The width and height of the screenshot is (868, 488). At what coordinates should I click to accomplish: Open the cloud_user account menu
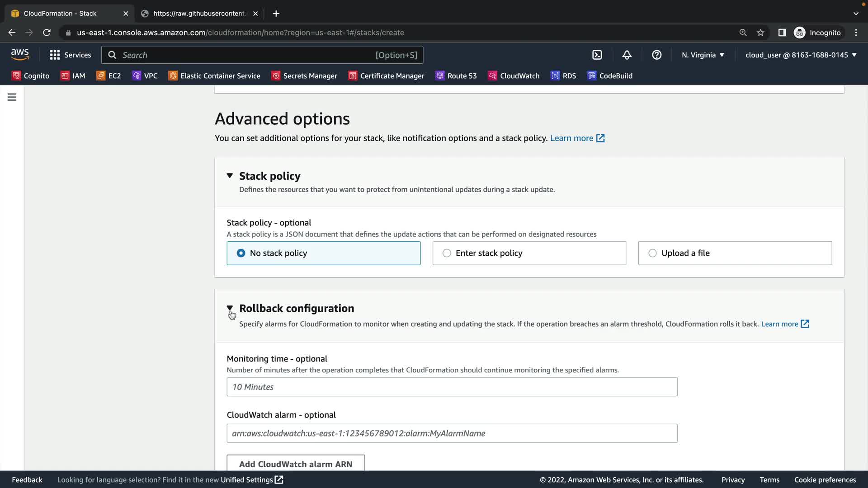(801, 55)
